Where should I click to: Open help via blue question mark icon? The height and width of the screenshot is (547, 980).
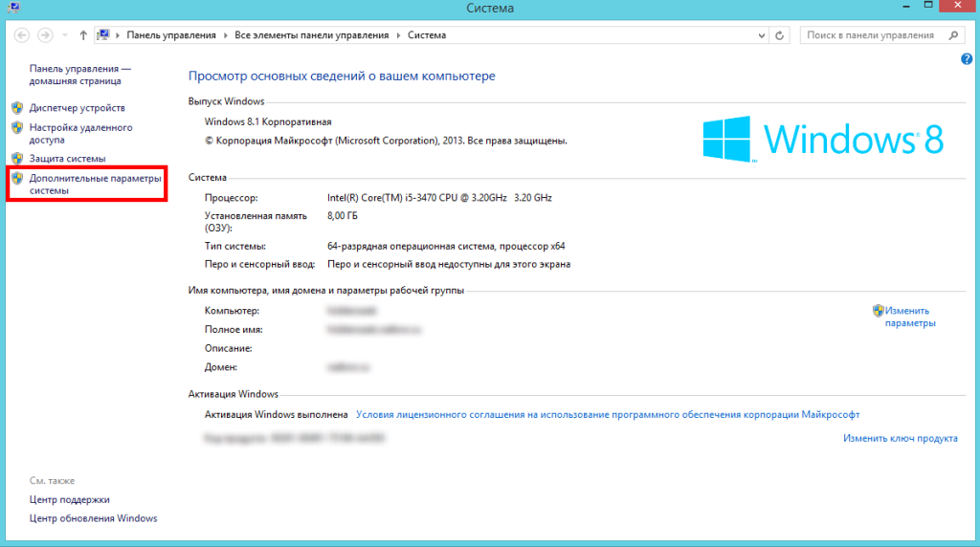click(966, 59)
